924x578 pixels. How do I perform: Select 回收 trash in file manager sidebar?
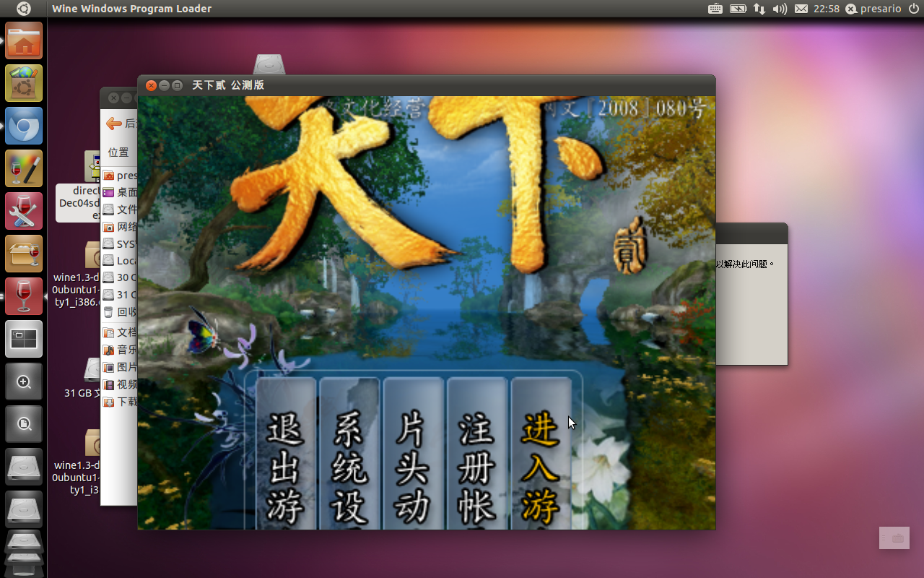click(x=120, y=312)
